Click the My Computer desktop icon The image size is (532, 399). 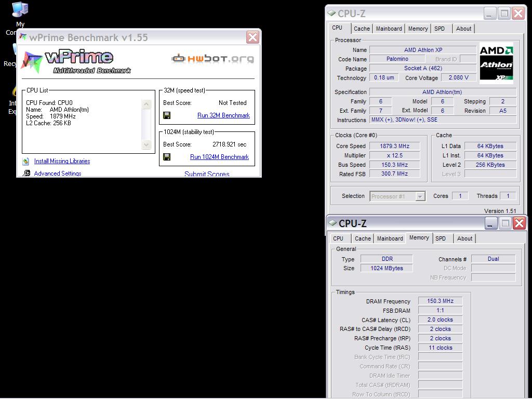tap(19, 10)
